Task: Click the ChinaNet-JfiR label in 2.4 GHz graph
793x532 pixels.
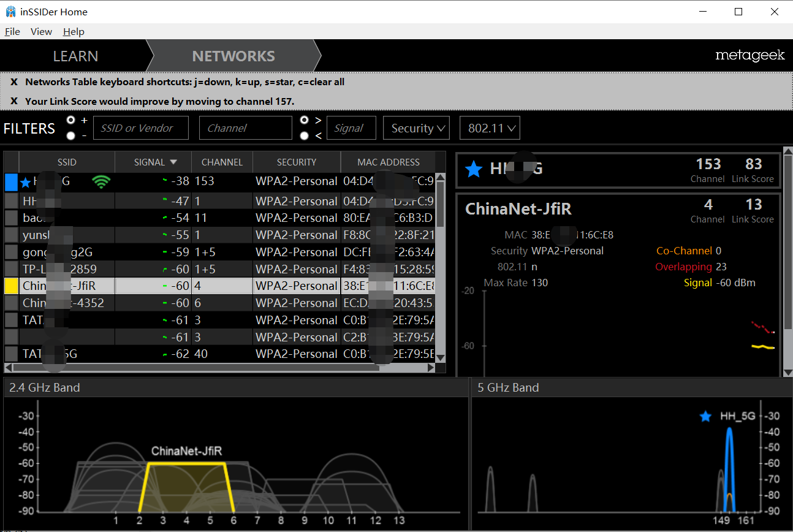Action: pos(186,451)
